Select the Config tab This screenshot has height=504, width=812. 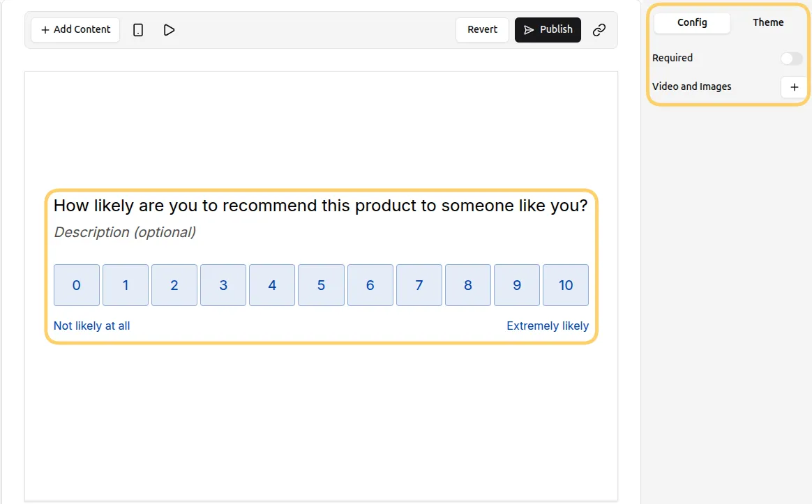coord(692,22)
